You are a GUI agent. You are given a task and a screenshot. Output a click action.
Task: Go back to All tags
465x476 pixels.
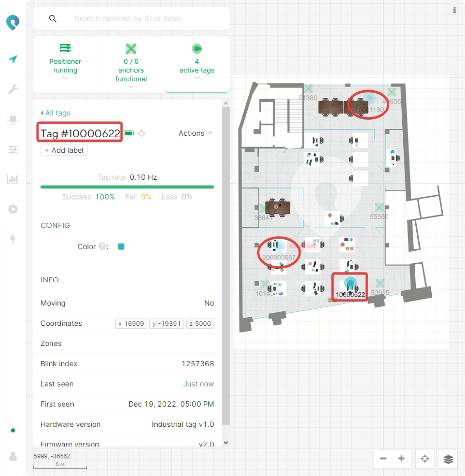pos(55,113)
